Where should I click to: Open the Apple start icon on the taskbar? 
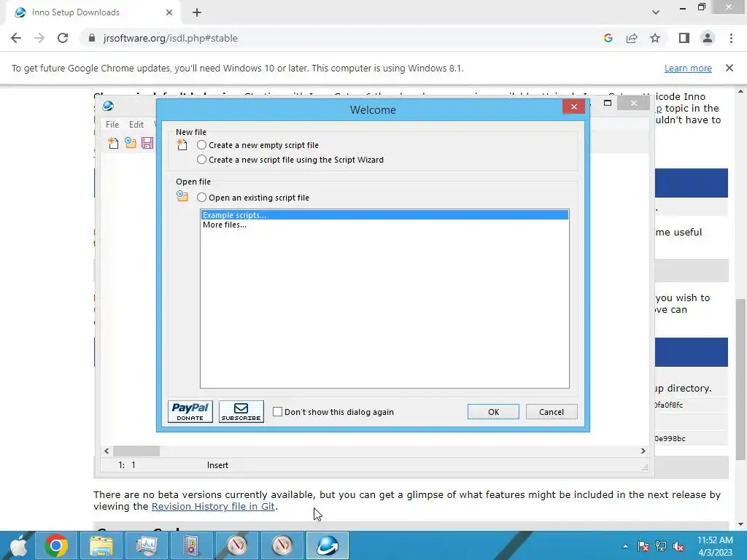tap(18, 545)
